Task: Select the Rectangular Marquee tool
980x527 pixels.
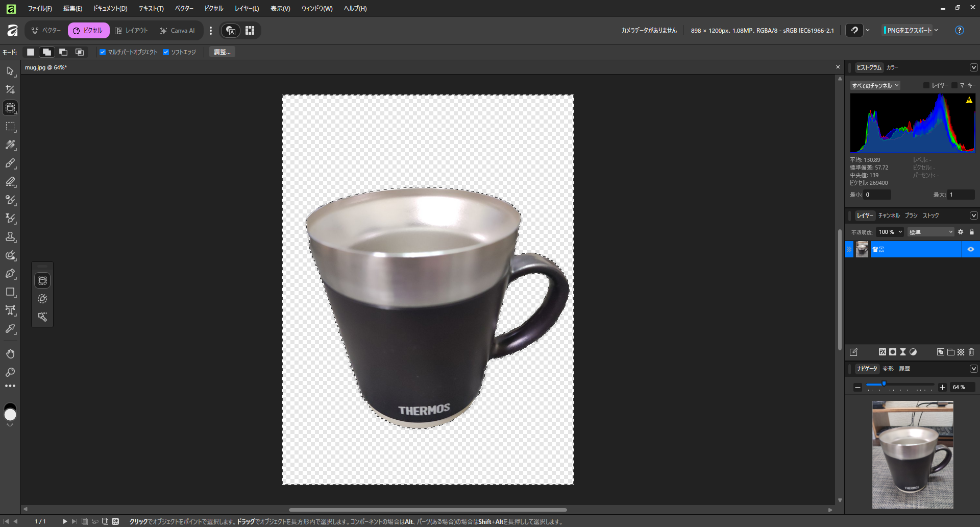Action: [x=10, y=126]
